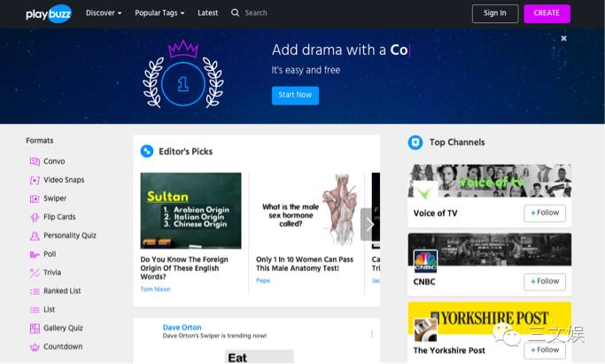Click the Trivia format icon
The width and height of the screenshot is (605, 364).
(35, 273)
